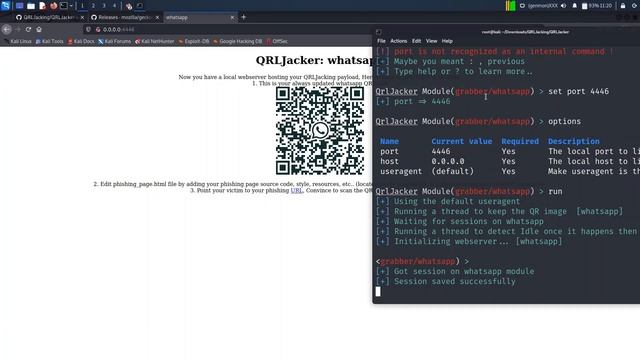The width and height of the screenshot is (640, 360).
Task: Click the tracking protection shield icon
Action: pos(88,29)
